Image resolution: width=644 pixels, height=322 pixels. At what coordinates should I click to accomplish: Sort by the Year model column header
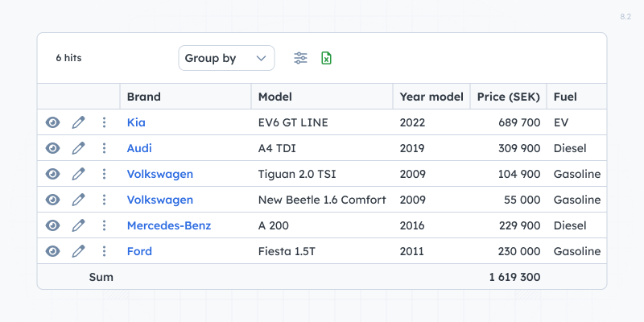tap(431, 97)
